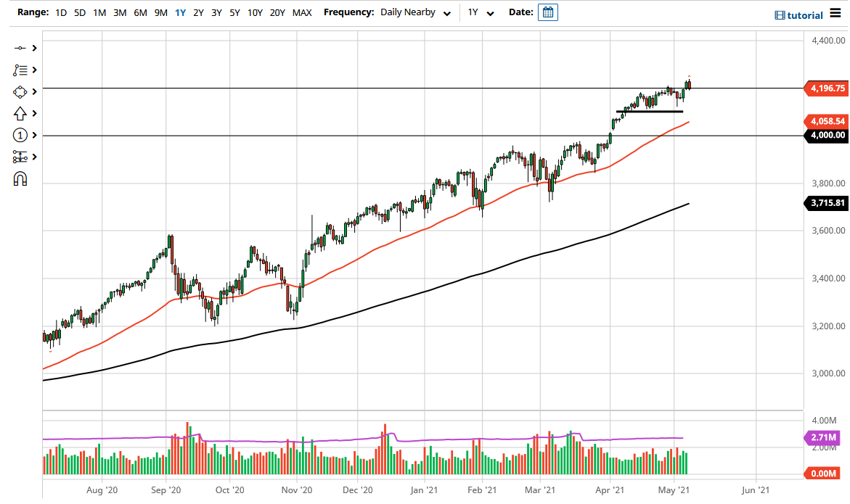Open the chart settings tool
This screenshot has height=504, width=850.
point(20,157)
